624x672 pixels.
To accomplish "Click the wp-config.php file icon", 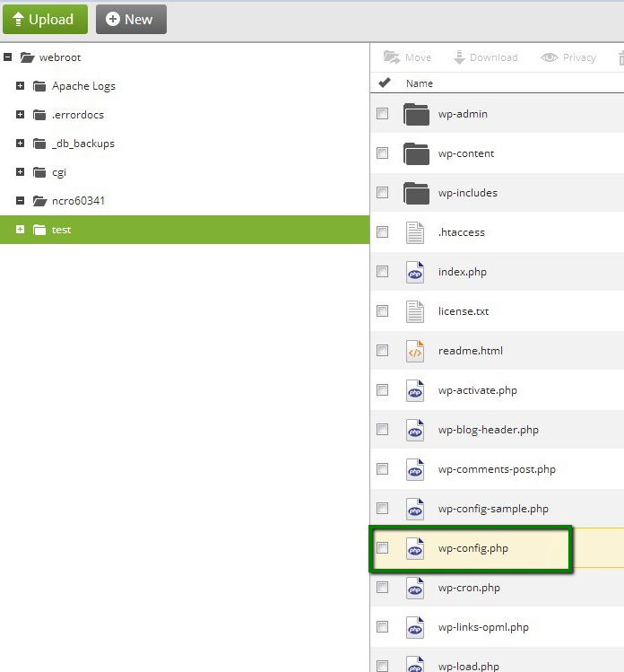I will (415, 548).
